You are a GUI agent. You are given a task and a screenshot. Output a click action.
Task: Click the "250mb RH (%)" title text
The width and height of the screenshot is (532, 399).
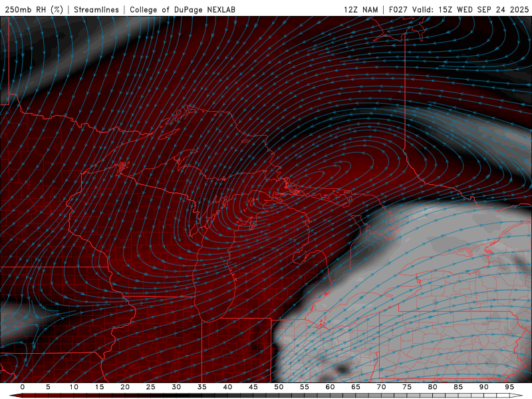pos(35,9)
